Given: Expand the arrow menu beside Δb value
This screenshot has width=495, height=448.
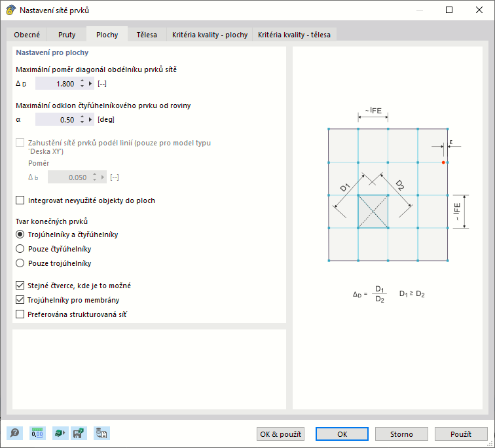Looking at the screenshot, I should pyautogui.click(x=103, y=177).
